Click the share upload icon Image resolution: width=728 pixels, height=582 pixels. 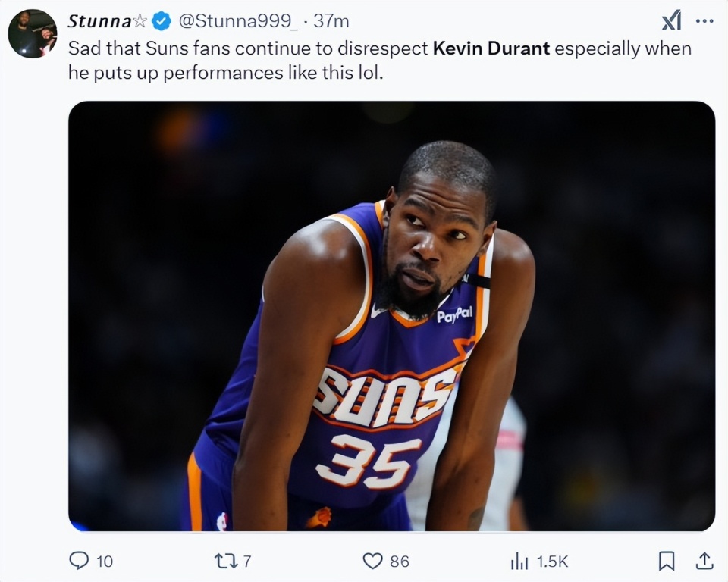(x=704, y=560)
